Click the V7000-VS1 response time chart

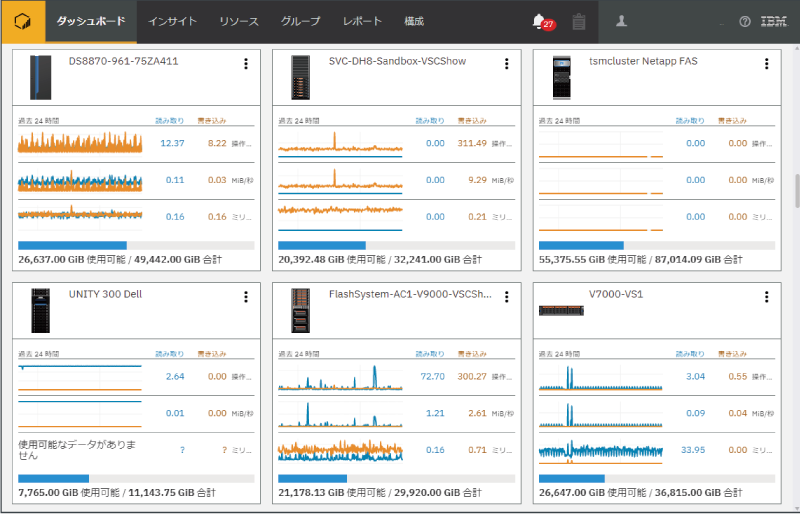601,451
